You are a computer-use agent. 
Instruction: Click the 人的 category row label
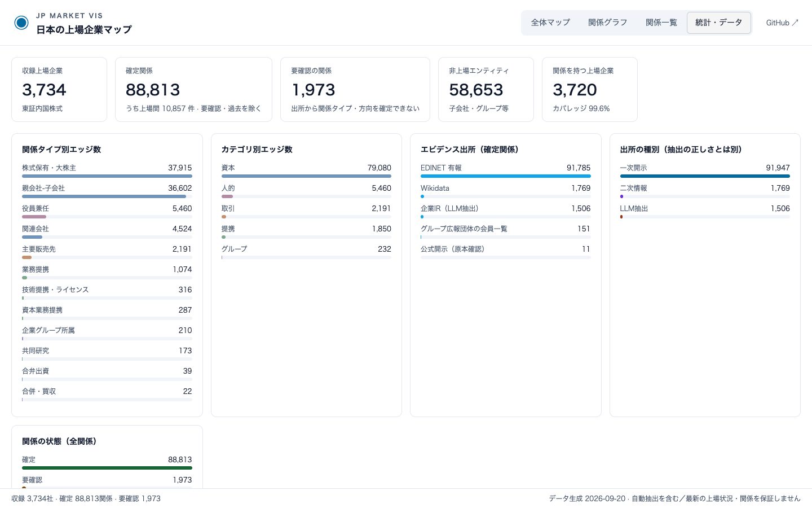(x=228, y=188)
